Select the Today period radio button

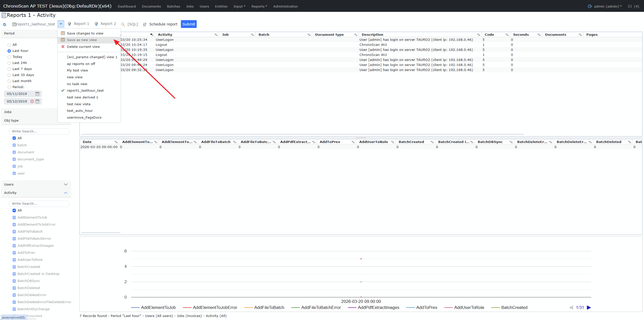(9, 57)
